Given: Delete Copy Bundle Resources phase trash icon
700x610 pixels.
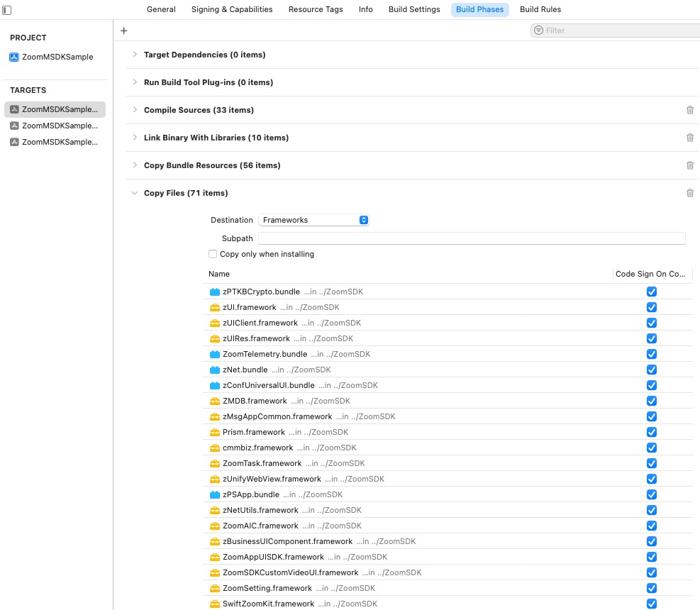Looking at the screenshot, I should (690, 165).
